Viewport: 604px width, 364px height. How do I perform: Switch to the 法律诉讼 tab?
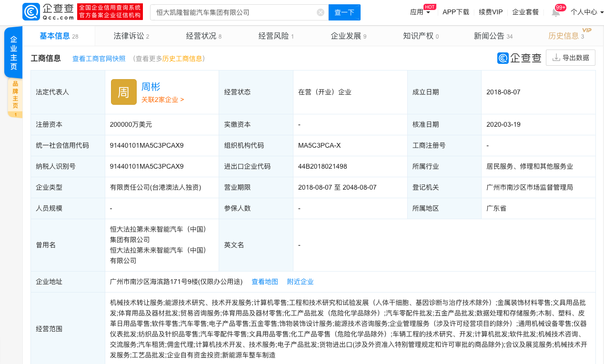tap(131, 36)
